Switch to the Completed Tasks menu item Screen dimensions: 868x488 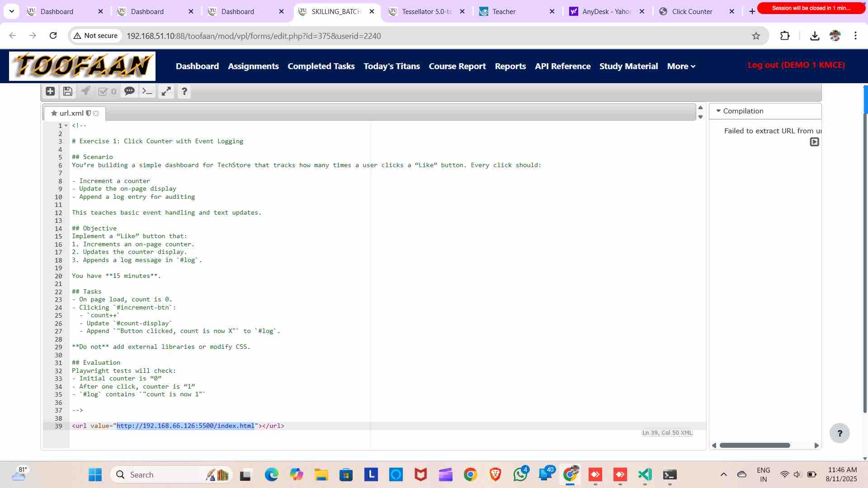point(321,66)
